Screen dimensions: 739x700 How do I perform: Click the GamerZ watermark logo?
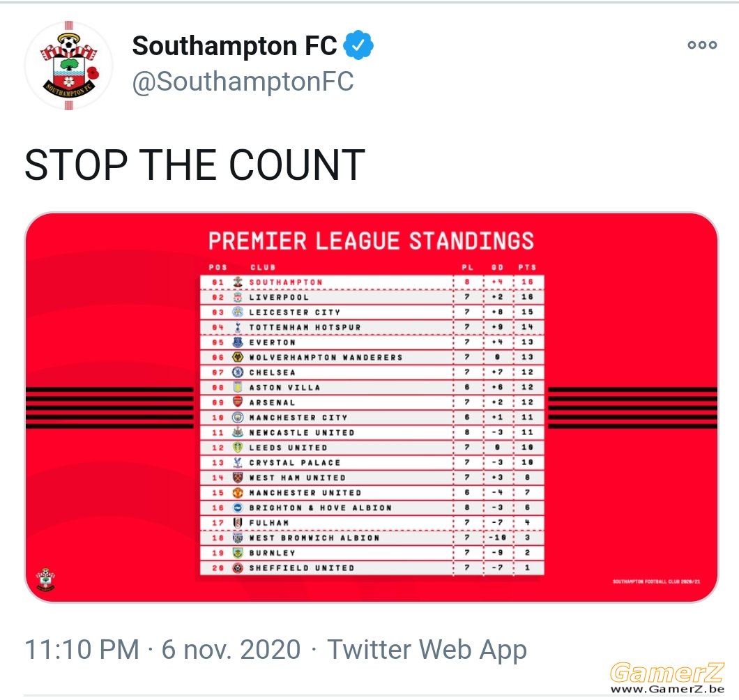667,678
